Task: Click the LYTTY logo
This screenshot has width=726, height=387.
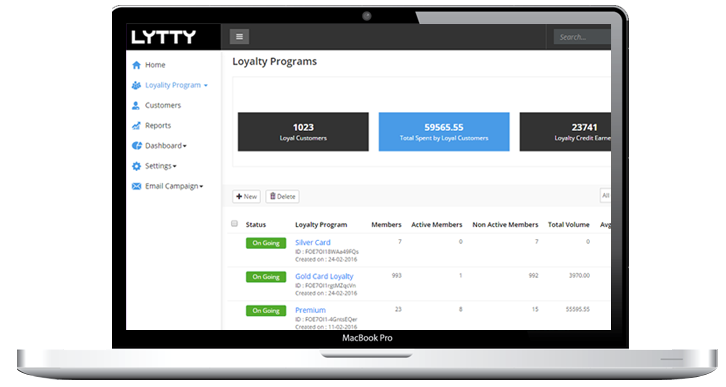Action: click(163, 37)
